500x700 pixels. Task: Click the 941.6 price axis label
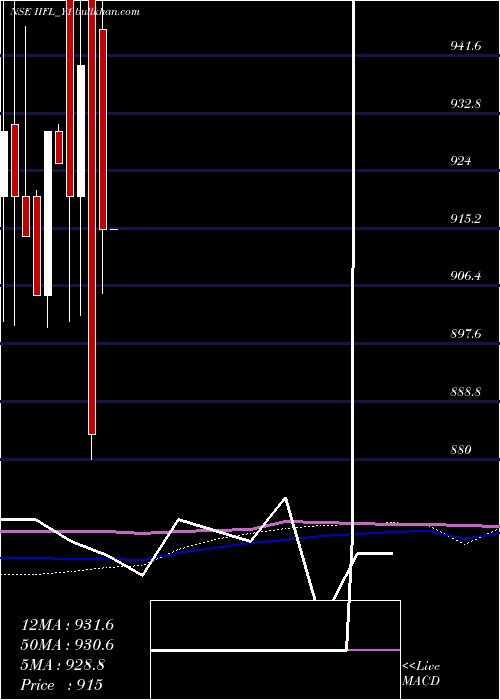pos(466,46)
